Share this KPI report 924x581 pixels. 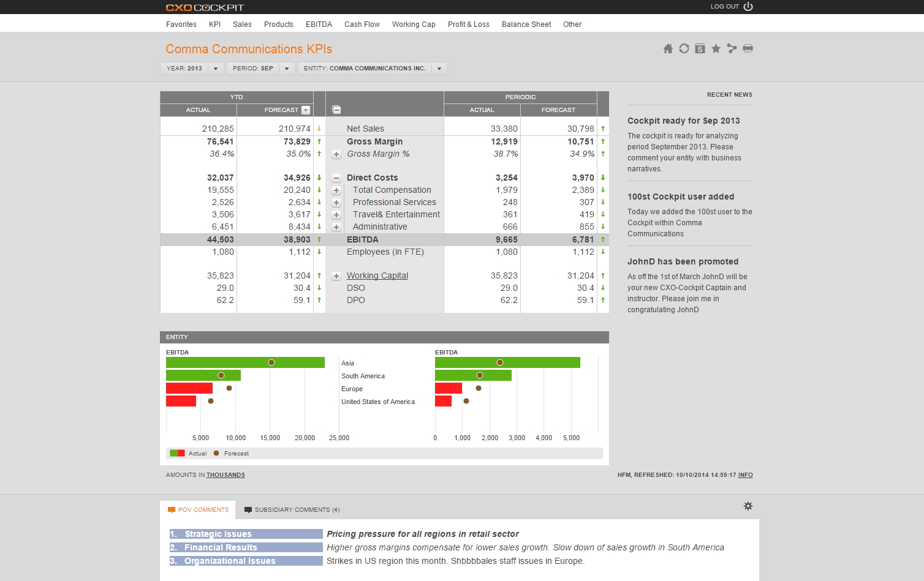click(x=732, y=48)
